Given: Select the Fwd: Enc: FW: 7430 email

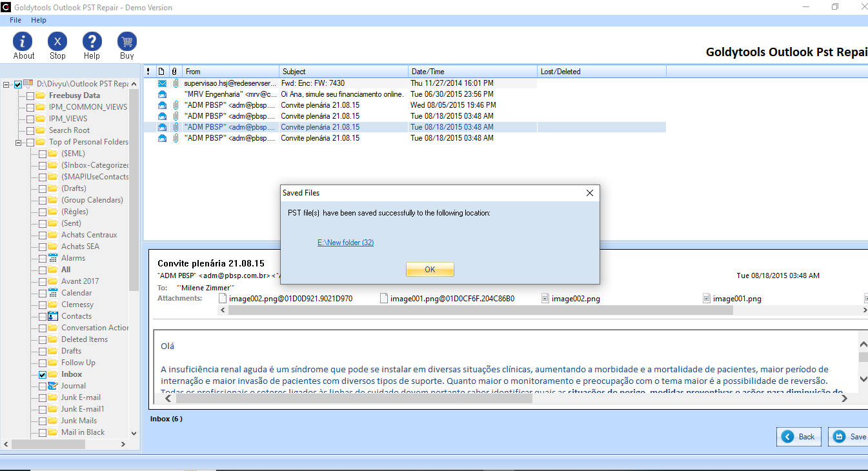Looking at the screenshot, I should 405,83.
